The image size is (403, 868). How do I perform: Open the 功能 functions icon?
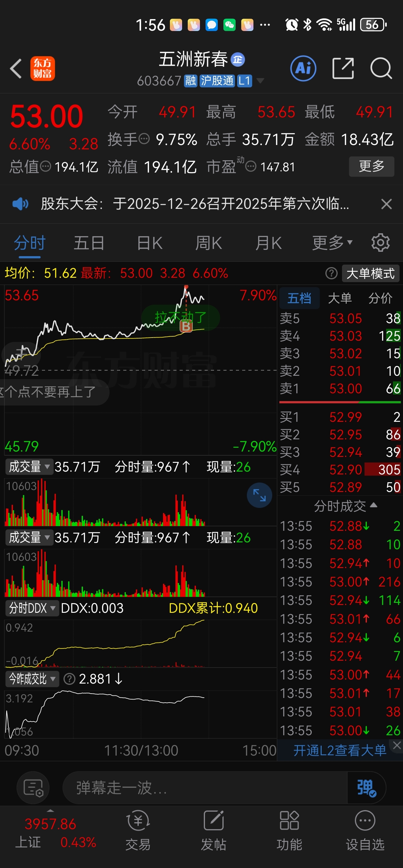[289, 831]
